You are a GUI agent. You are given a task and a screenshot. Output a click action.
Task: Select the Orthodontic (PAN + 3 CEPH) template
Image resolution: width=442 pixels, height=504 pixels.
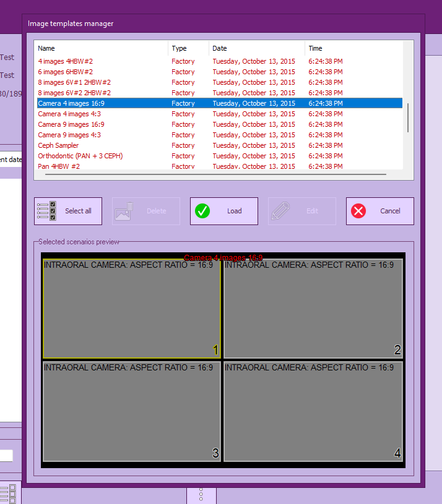point(80,156)
